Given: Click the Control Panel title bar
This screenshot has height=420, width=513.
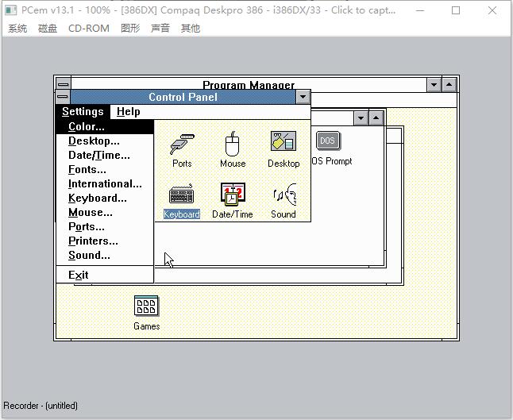Looking at the screenshot, I should (x=183, y=97).
